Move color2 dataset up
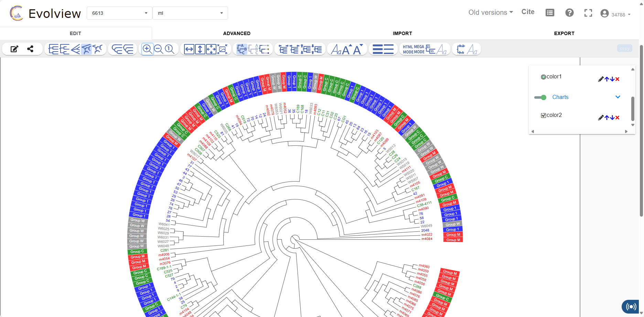 pyautogui.click(x=607, y=118)
